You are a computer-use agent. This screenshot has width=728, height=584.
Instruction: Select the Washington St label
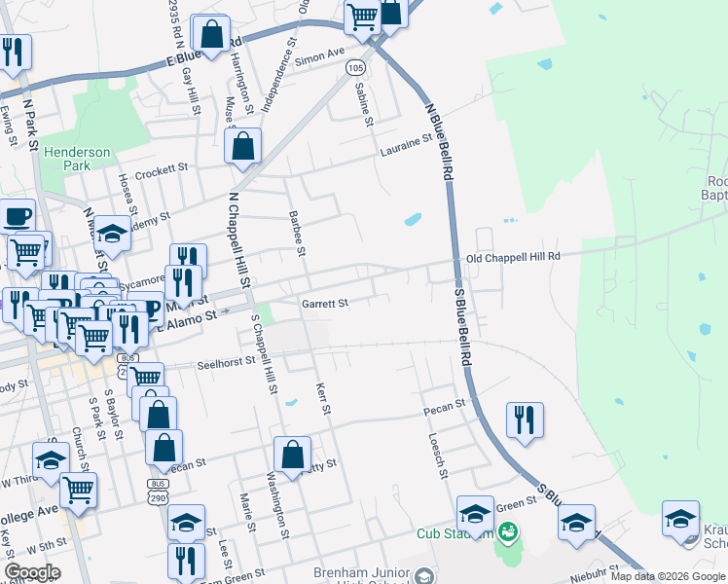point(277,506)
